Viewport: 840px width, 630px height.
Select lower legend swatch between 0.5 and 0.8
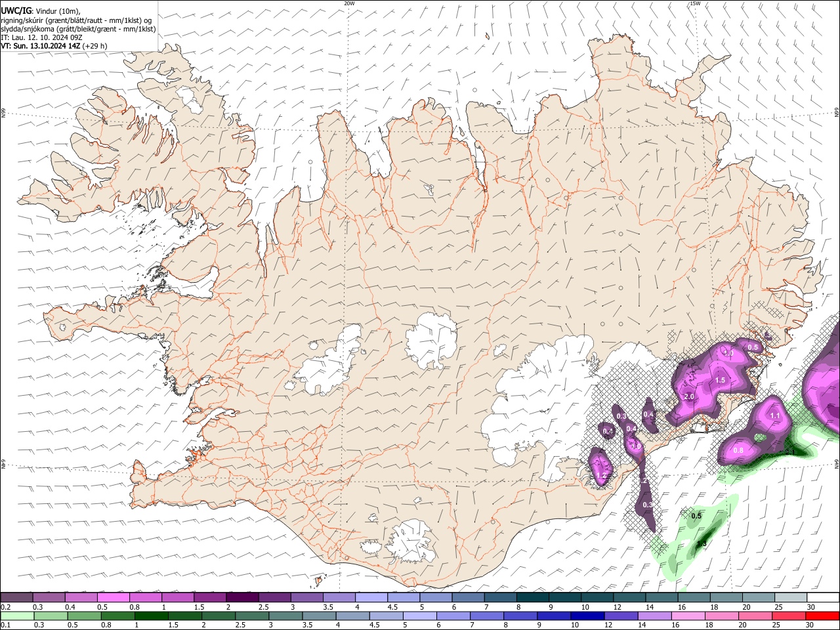click(84, 616)
